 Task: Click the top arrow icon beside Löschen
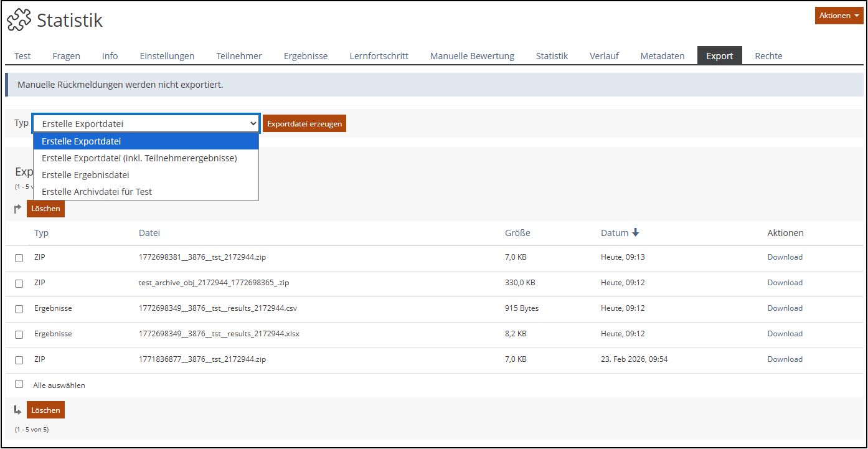tap(18, 209)
